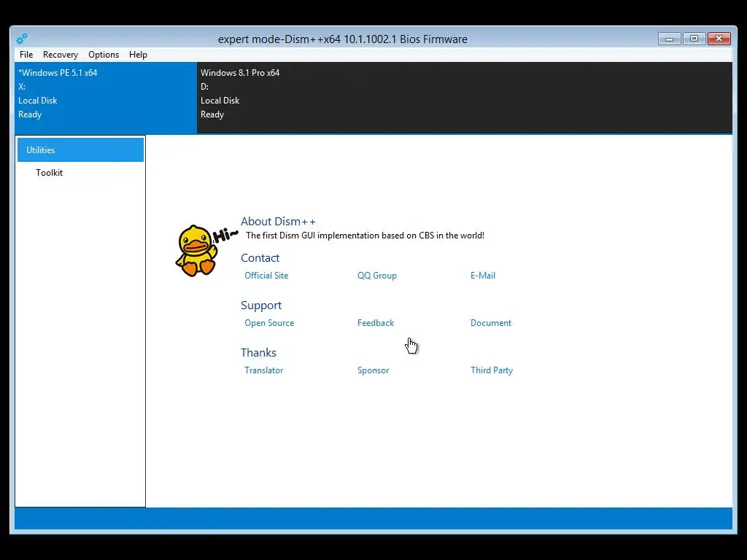Click the Contact heading
The image size is (747, 560).
pyautogui.click(x=260, y=258)
